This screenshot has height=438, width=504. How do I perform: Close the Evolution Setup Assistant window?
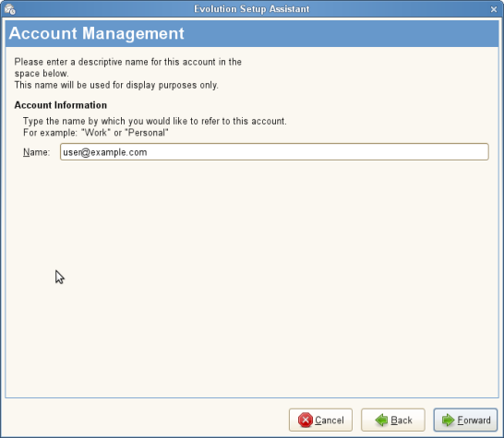[x=494, y=9]
